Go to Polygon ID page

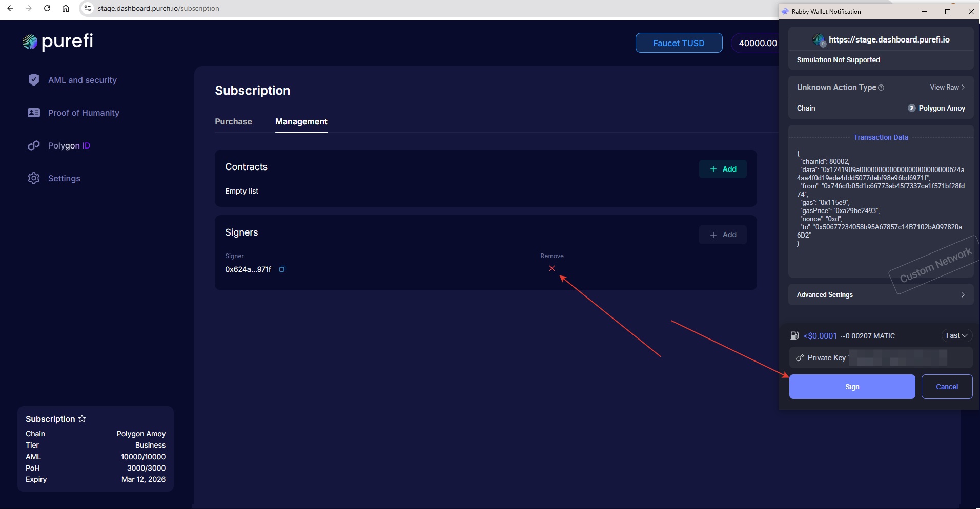pos(69,145)
